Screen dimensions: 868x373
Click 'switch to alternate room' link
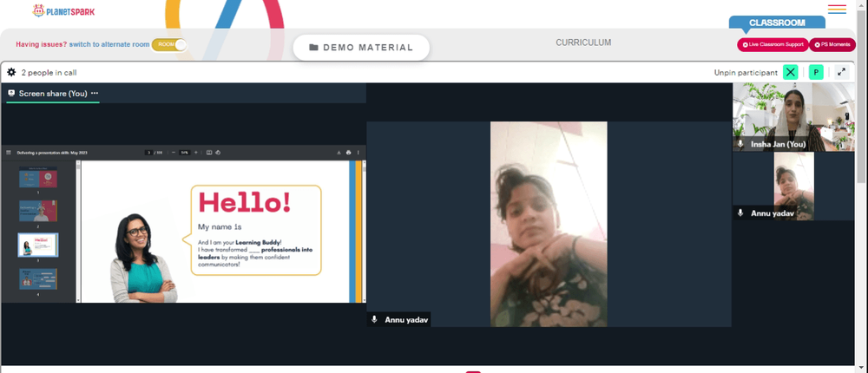109,44
